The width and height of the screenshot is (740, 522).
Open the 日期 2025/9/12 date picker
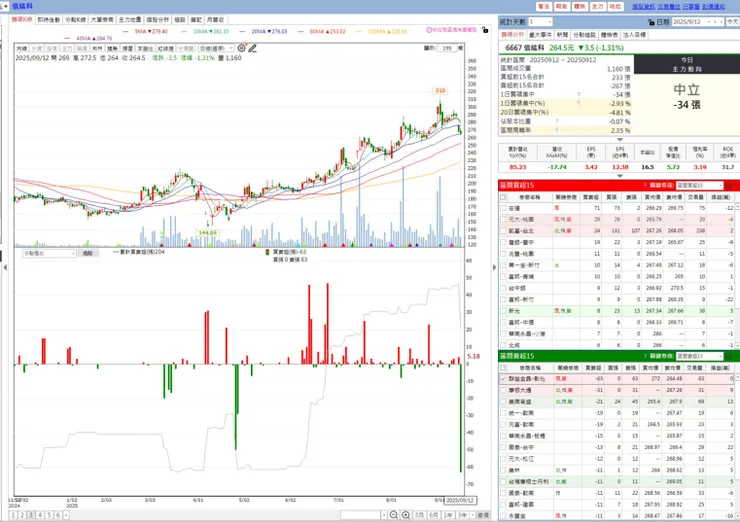click(698, 22)
